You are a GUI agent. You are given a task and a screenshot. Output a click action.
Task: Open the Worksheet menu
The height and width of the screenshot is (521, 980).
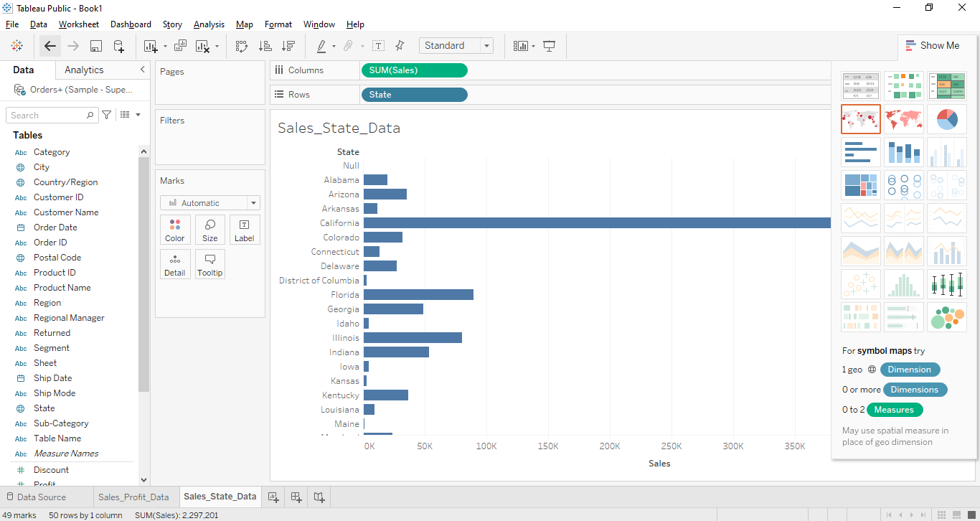pos(79,24)
